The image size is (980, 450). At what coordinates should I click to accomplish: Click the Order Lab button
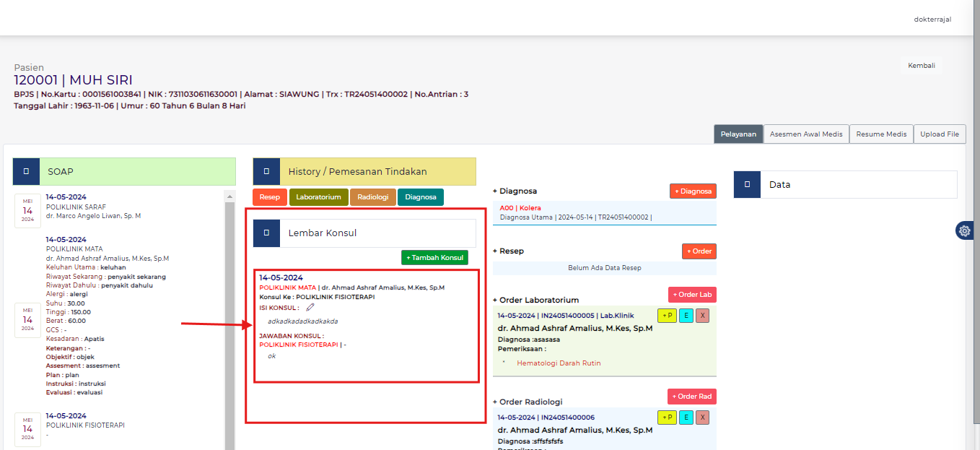tap(691, 295)
